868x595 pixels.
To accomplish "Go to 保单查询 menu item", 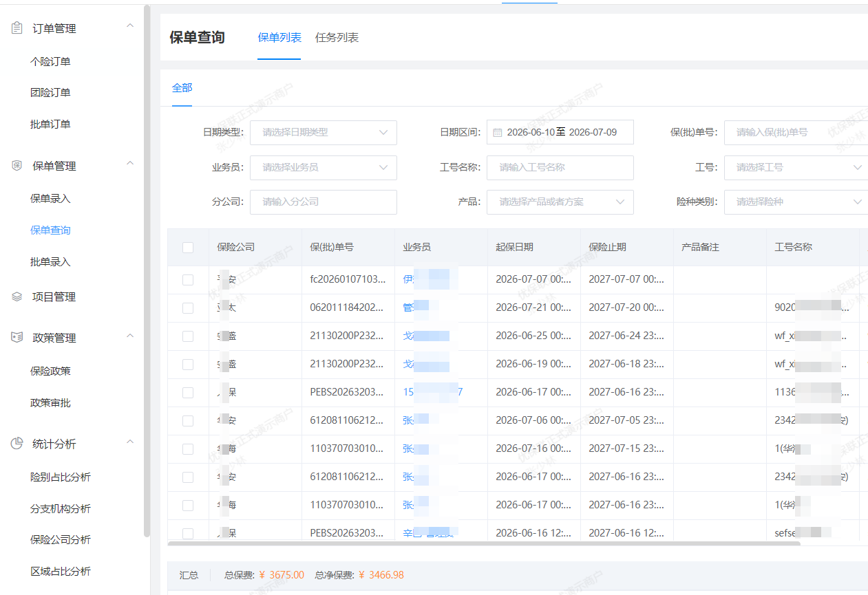I will point(50,230).
